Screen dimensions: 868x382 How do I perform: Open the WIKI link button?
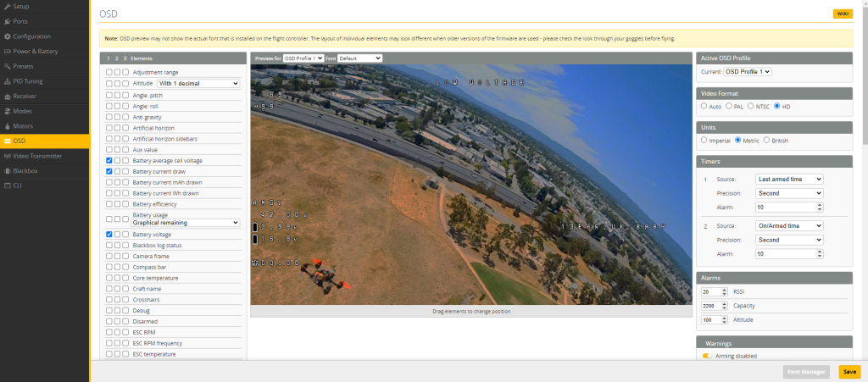point(843,14)
